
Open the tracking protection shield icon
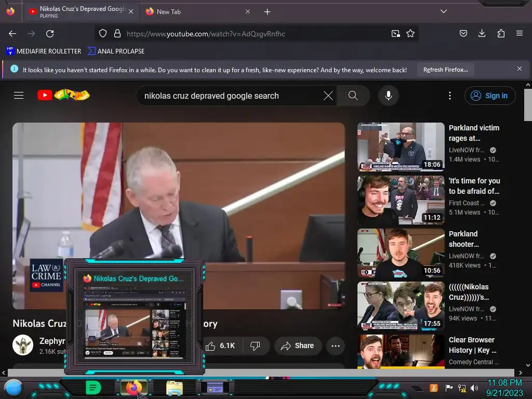pos(103,34)
